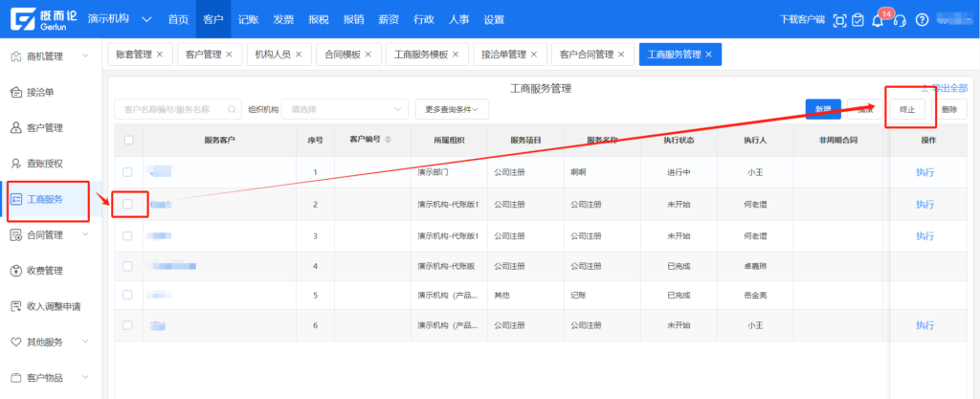Image resolution: width=980 pixels, height=399 pixels.
Task: Close the 客户管理 tab
Action: (x=229, y=55)
